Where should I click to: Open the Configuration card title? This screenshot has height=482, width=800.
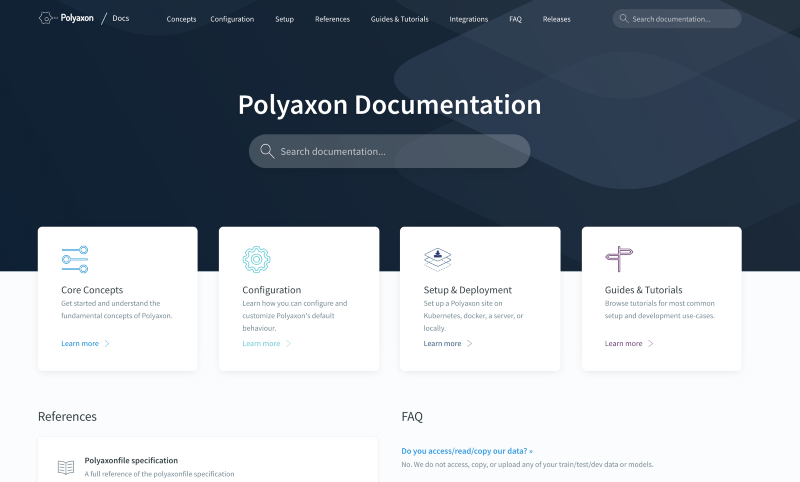click(x=271, y=290)
